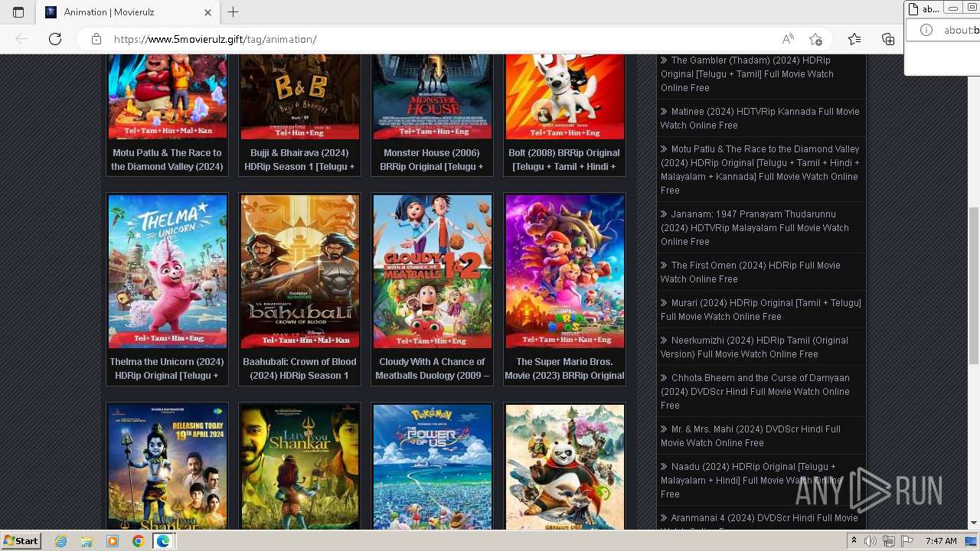Click Bolt (2008) BRRip Original title
This screenshot has width=980, height=551.
(x=565, y=159)
